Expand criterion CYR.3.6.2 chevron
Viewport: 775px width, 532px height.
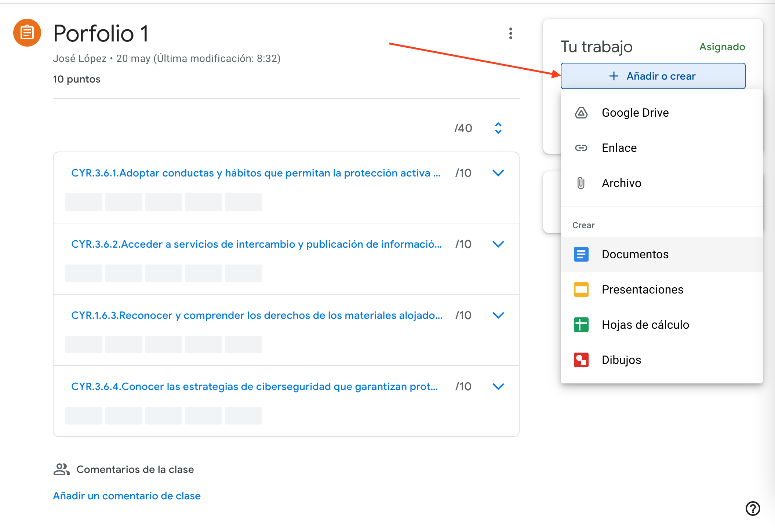click(x=498, y=244)
